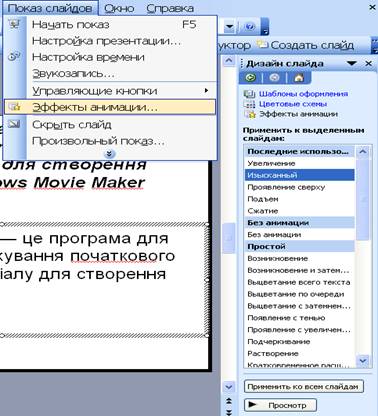Click the animation star icon in the menu
This screenshot has width=378, height=416.
[14, 107]
